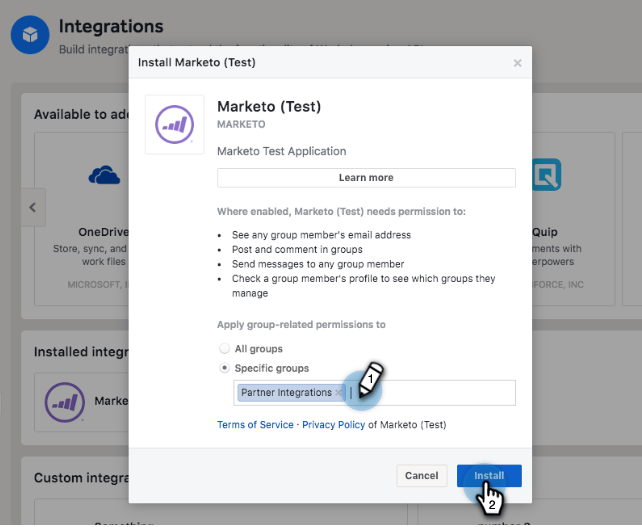Click the Marketo logo in the dialog
Viewport: 642px width, 527px height.
coord(175,124)
